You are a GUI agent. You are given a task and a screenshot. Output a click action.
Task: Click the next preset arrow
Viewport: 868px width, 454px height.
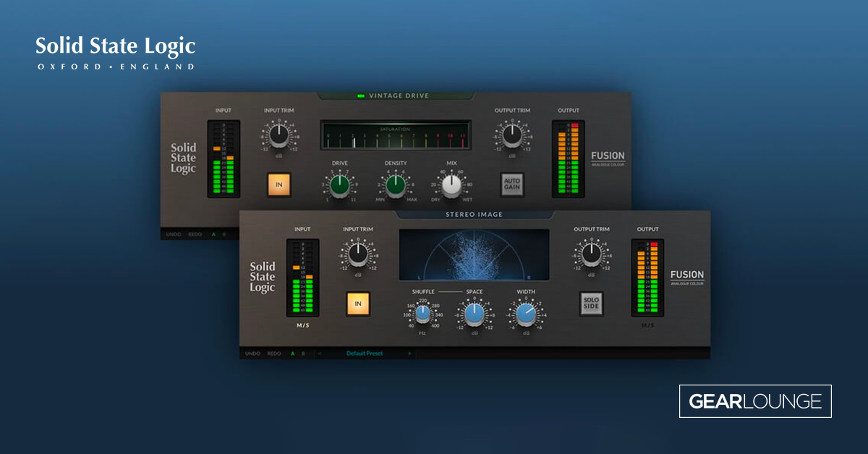[x=410, y=354]
